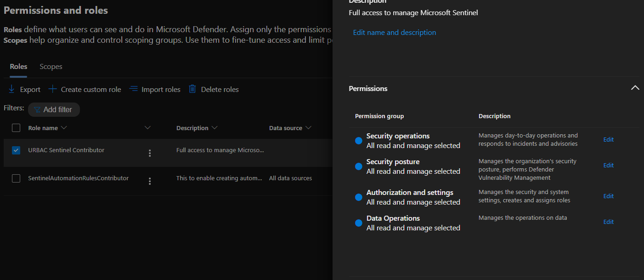This screenshot has height=280, width=644.
Task: Click the Delete roles button
Action: tap(214, 89)
